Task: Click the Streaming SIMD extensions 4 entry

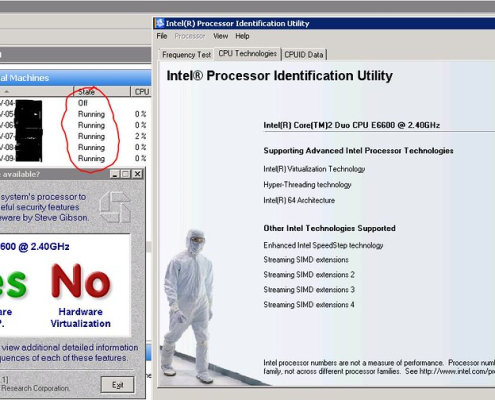Action: click(309, 305)
